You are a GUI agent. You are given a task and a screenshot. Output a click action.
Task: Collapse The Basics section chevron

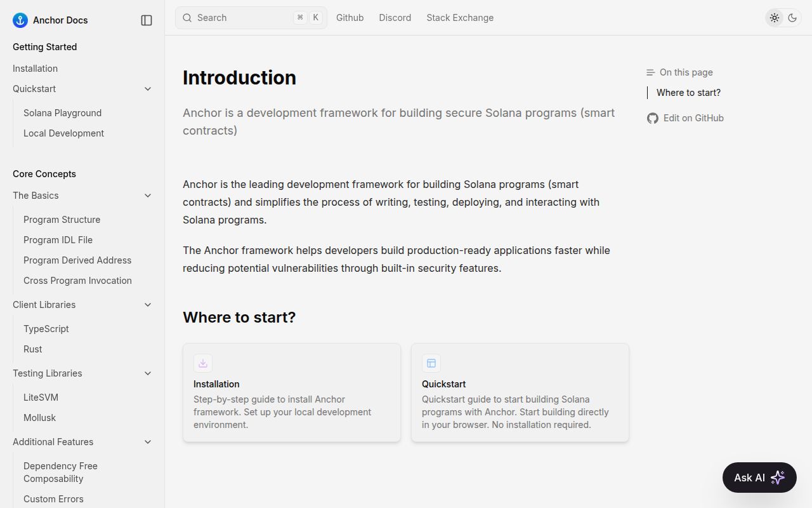[x=148, y=196]
